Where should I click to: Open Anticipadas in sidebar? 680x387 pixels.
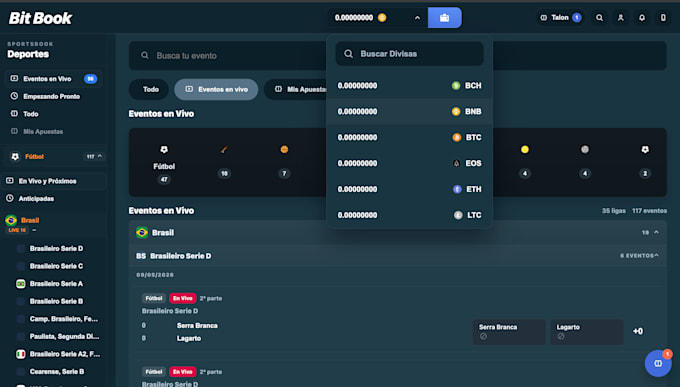point(54,199)
